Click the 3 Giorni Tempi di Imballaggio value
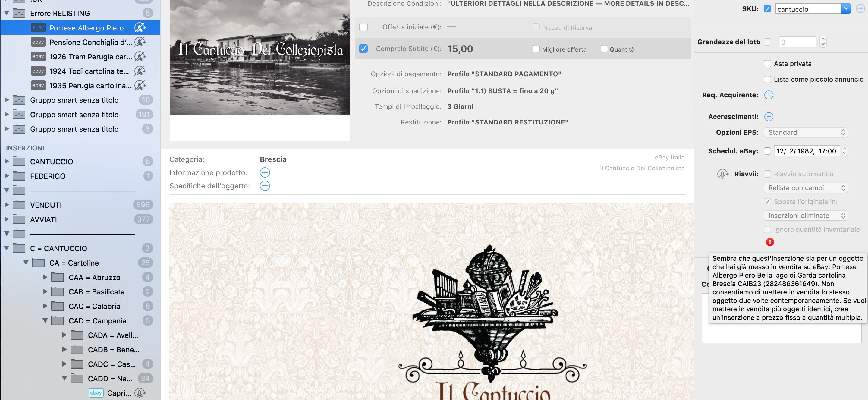 tap(460, 106)
